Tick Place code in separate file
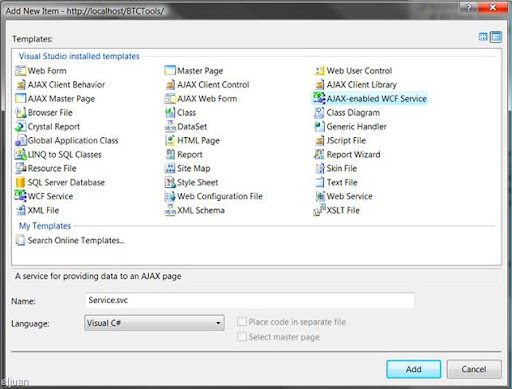 click(x=242, y=322)
